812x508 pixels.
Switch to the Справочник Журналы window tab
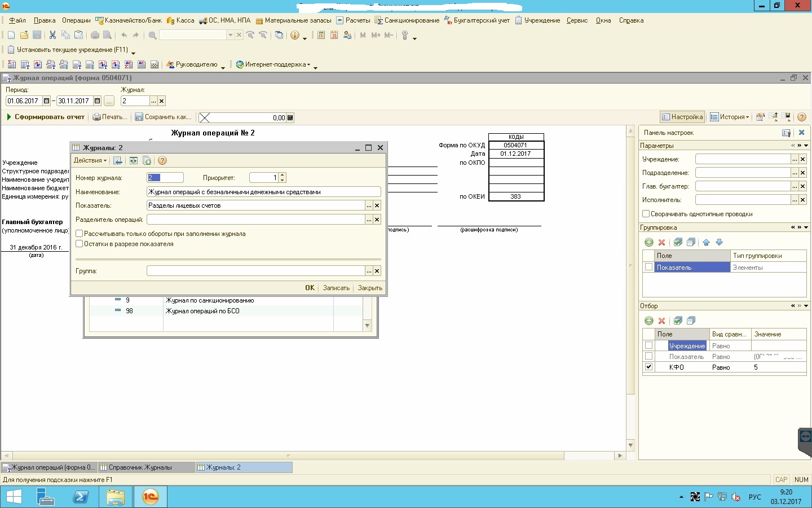(x=140, y=467)
